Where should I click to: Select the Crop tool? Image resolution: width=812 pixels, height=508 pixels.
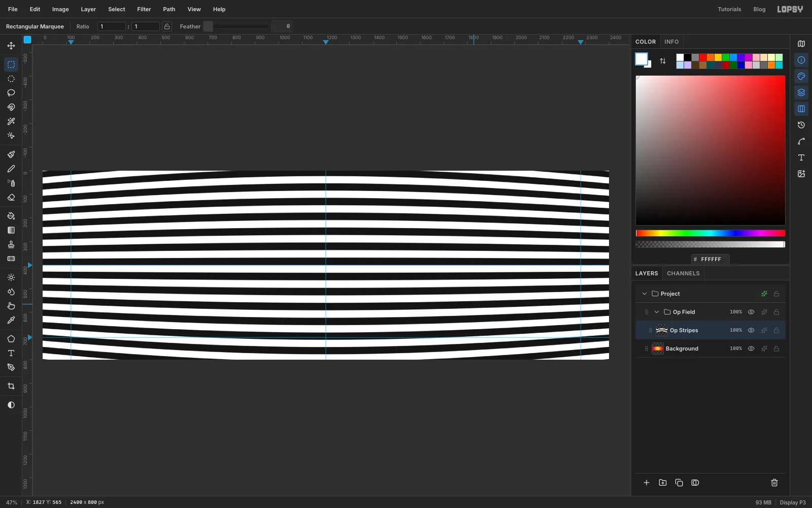11,386
